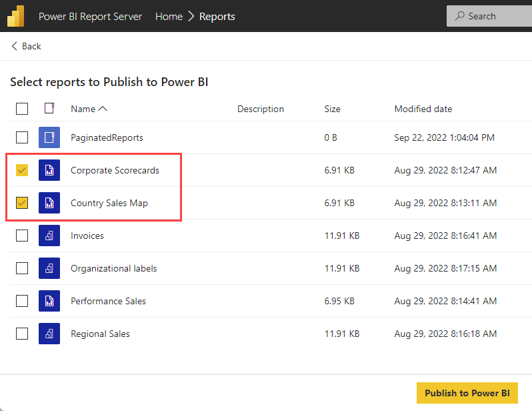The height and width of the screenshot is (411, 532).
Task: Click the Corporate Scorecards name
Action: pos(115,170)
